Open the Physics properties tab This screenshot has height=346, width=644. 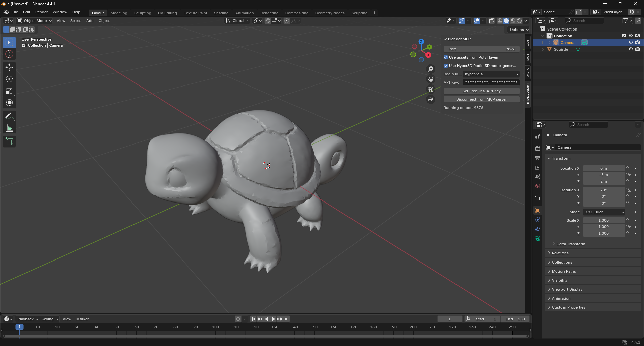(538, 220)
